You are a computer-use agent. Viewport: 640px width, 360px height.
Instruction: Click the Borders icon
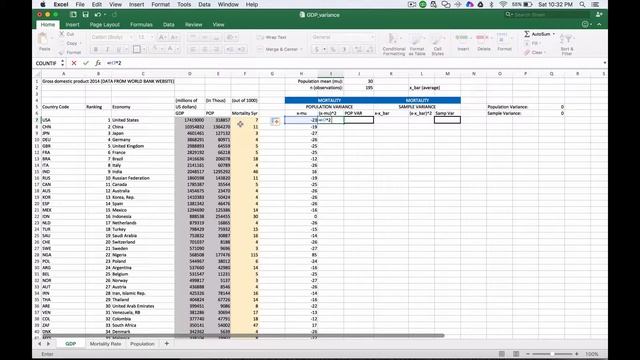tap(137, 49)
